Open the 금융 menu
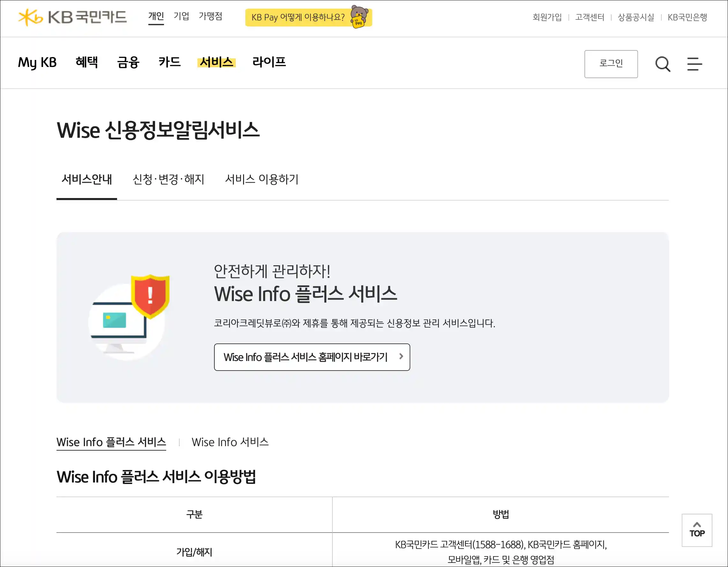This screenshot has width=728, height=567. click(128, 62)
